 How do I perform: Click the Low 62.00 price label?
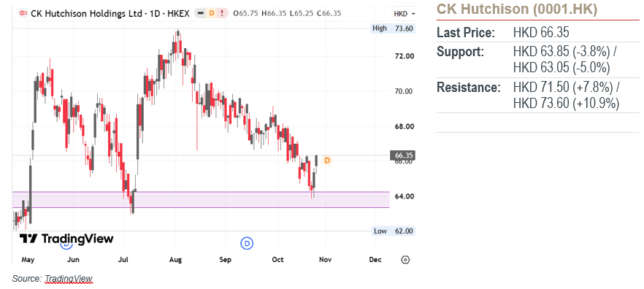pyautogui.click(x=393, y=231)
